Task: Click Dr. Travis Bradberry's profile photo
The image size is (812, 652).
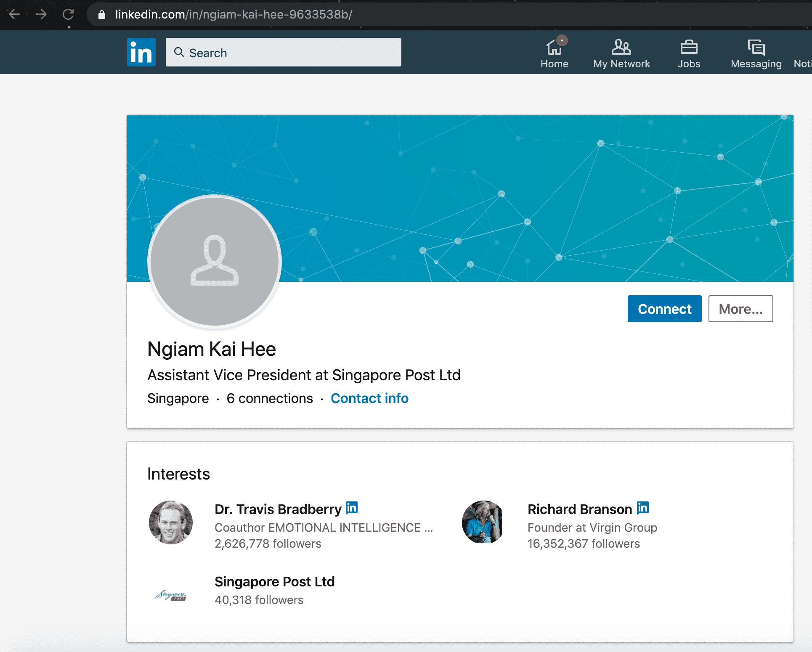Action: click(171, 522)
